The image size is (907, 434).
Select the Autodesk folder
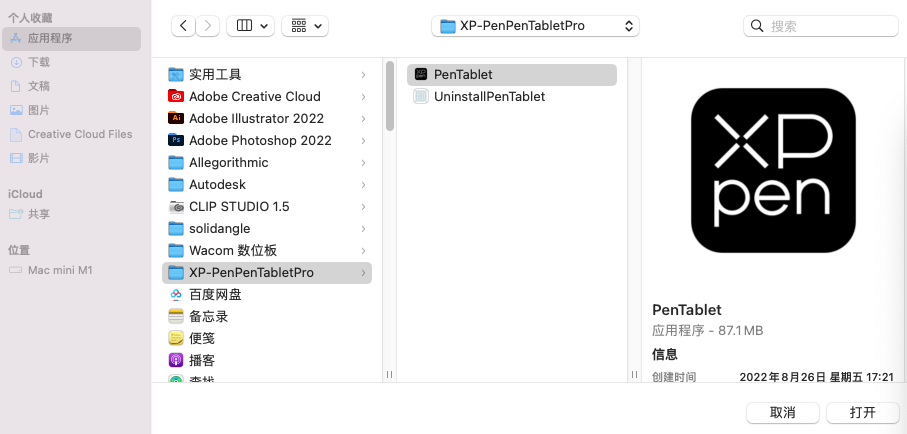267,185
